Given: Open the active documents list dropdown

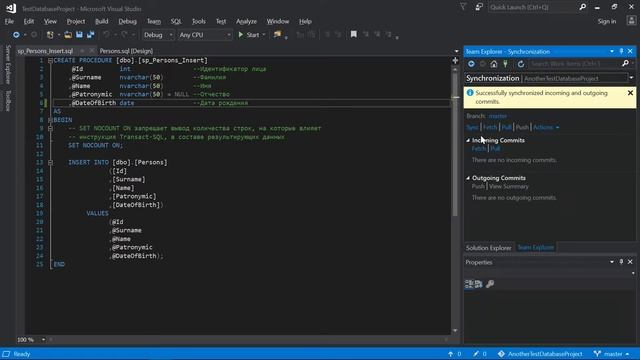Looking at the screenshot, I should pyautogui.click(x=456, y=51).
